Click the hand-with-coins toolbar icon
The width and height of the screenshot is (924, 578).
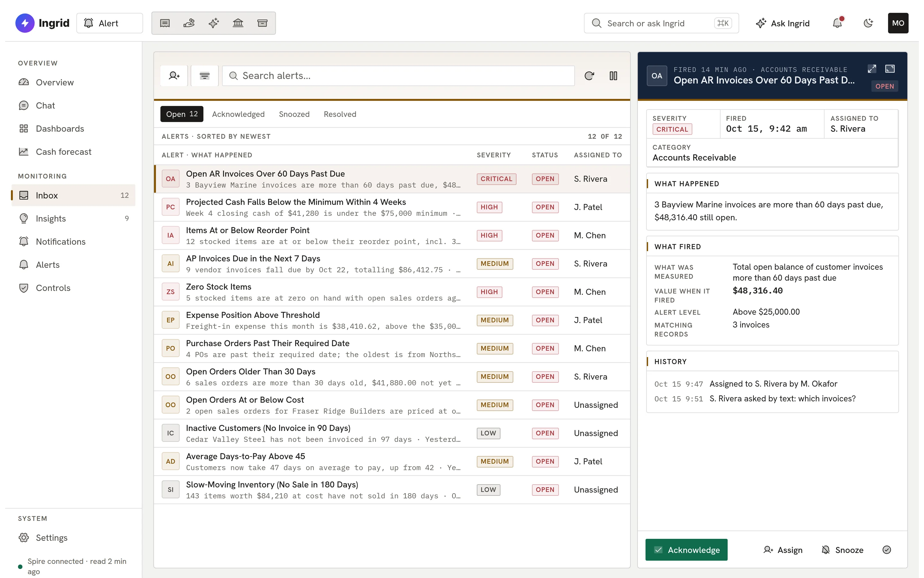point(189,23)
